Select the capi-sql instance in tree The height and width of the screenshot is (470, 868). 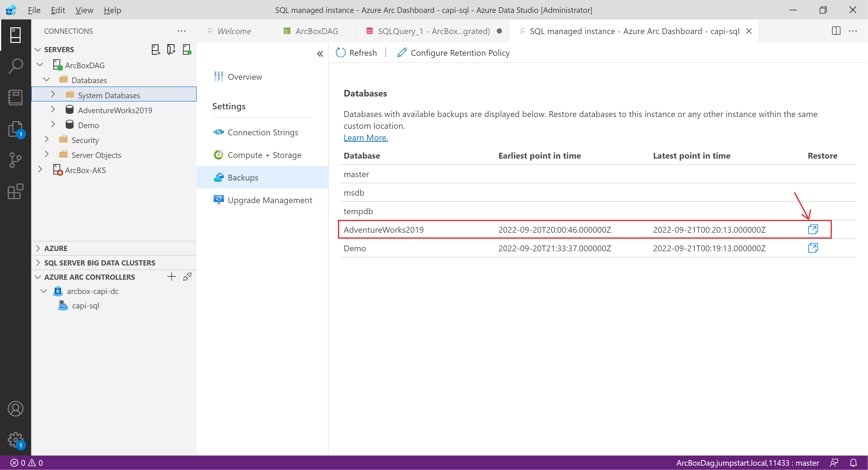[x=86, y=305]
